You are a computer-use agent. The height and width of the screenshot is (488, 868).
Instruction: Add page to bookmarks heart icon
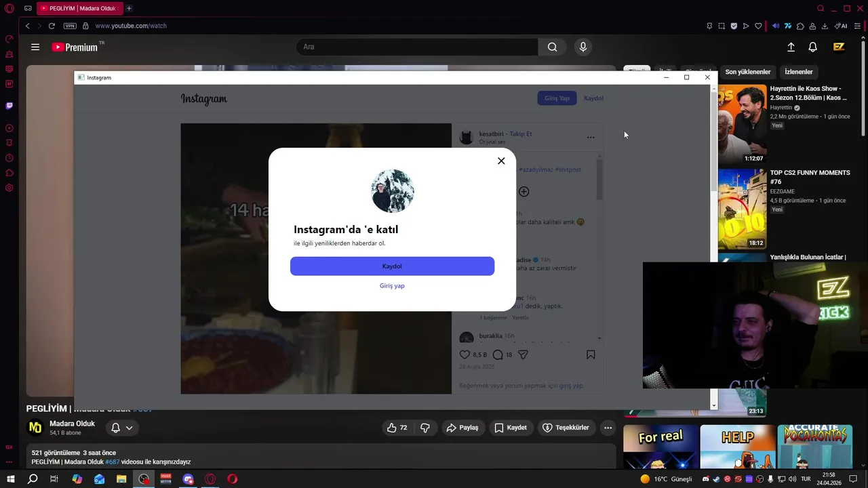click(758, 26)
